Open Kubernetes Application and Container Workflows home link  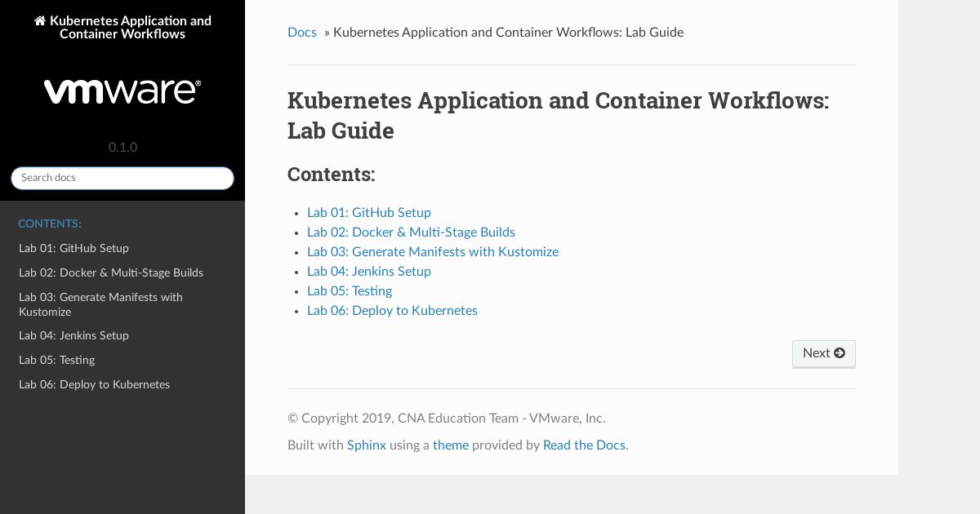tap(122, 28)
